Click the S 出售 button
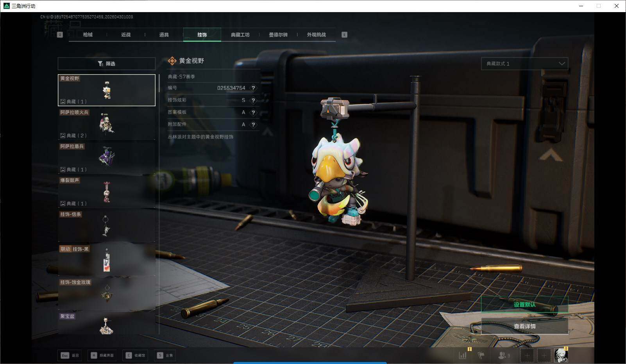The height and width of the screenshot is (364, 626). click(x=165, y=355)
